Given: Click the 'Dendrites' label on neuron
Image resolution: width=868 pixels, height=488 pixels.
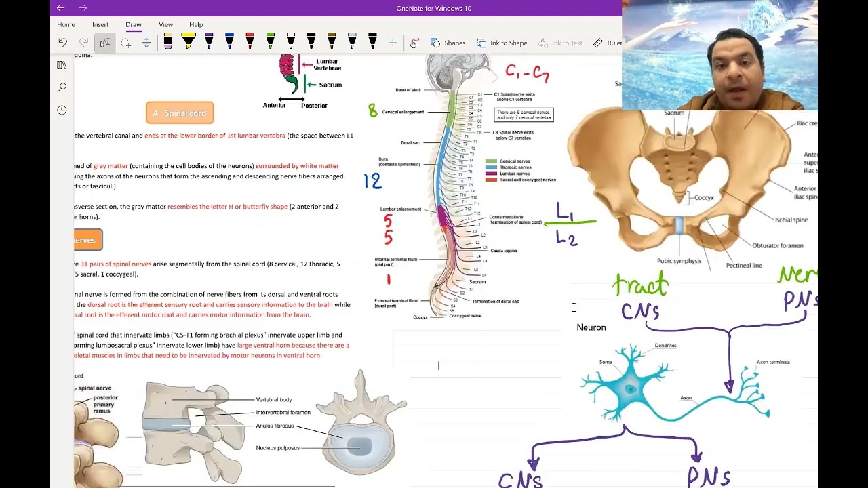Looking at the screenshot, I should click(x=665, y=346).
